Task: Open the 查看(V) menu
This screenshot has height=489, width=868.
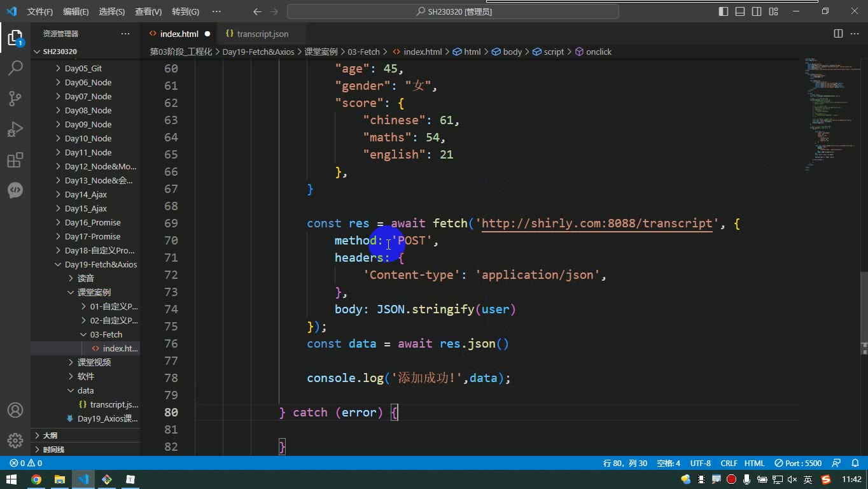Action: tap(148, 11)
